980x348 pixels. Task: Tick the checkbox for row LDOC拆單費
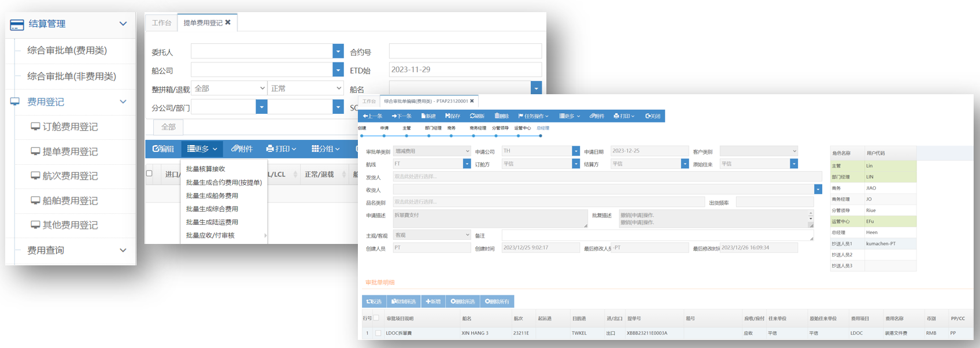pyautogui.click(x=378, y=333)
